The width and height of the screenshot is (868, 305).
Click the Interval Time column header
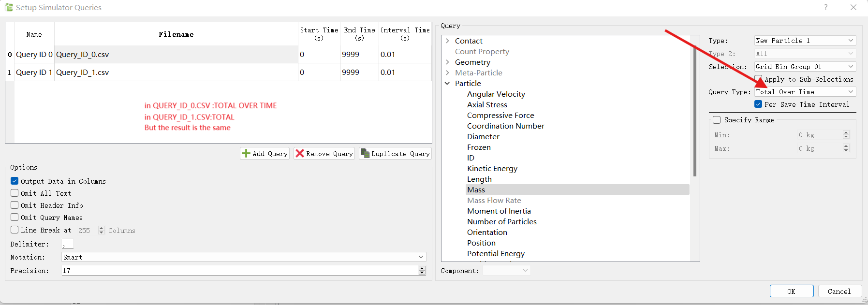(x=405, y=34)
